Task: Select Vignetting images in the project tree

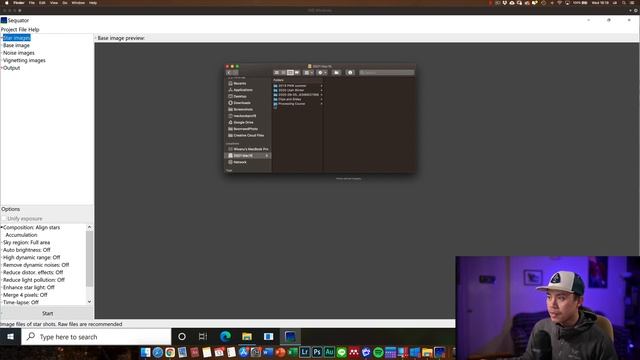Action: [x=24, y=60]
